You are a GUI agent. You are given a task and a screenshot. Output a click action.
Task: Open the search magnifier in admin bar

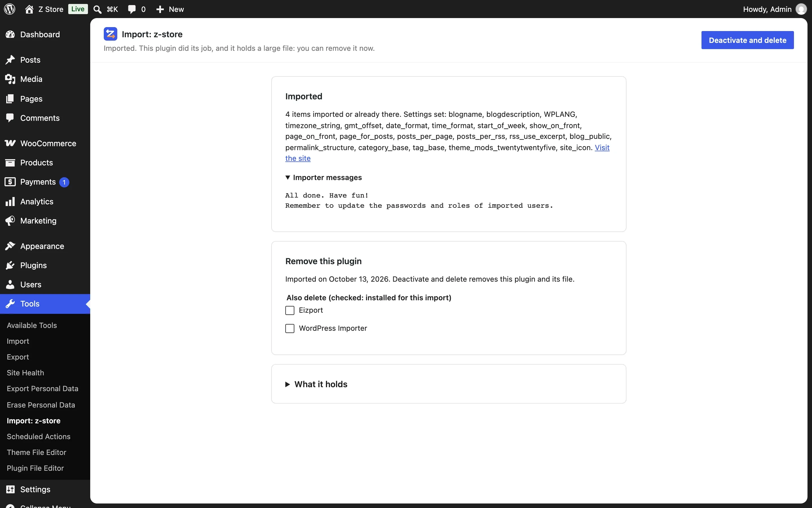coord(97,9)
